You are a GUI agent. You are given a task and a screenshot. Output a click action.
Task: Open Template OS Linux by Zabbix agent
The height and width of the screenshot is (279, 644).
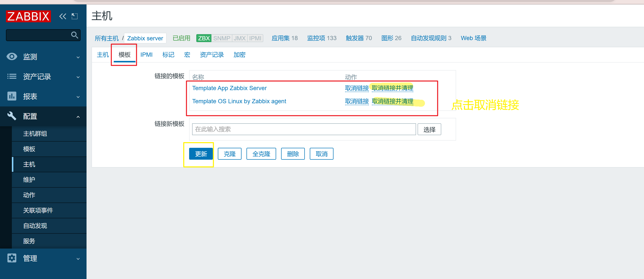239,101
